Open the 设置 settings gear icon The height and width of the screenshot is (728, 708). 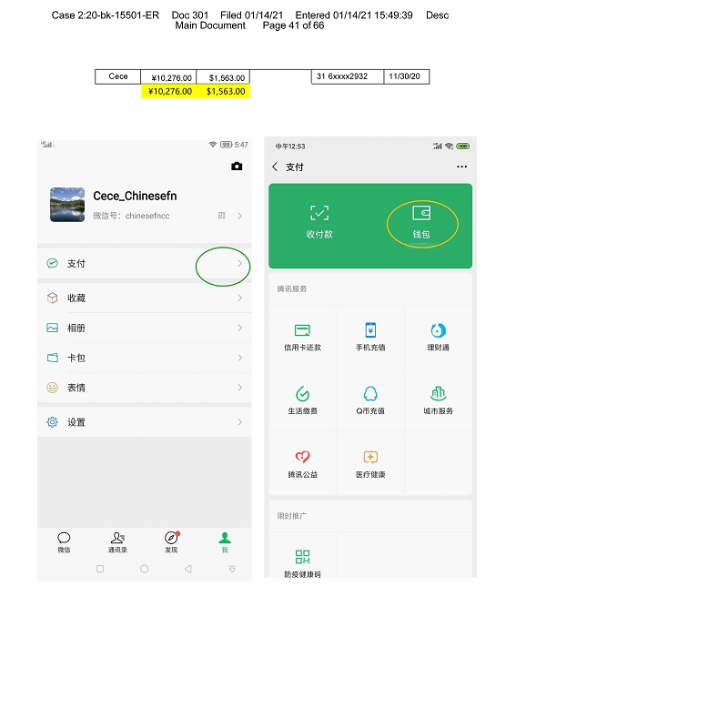tap(53, 422)
